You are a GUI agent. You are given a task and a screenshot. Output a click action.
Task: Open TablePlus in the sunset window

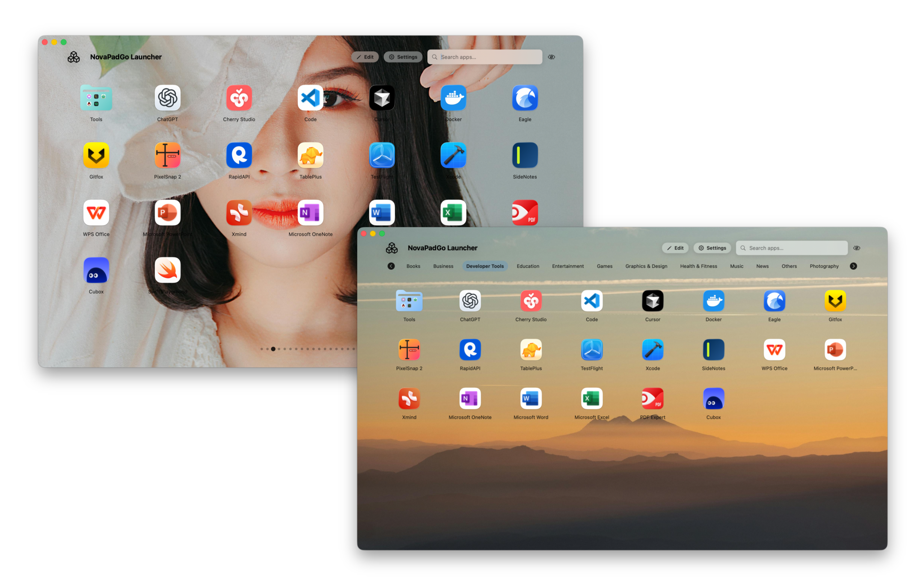tap(531, 350)
